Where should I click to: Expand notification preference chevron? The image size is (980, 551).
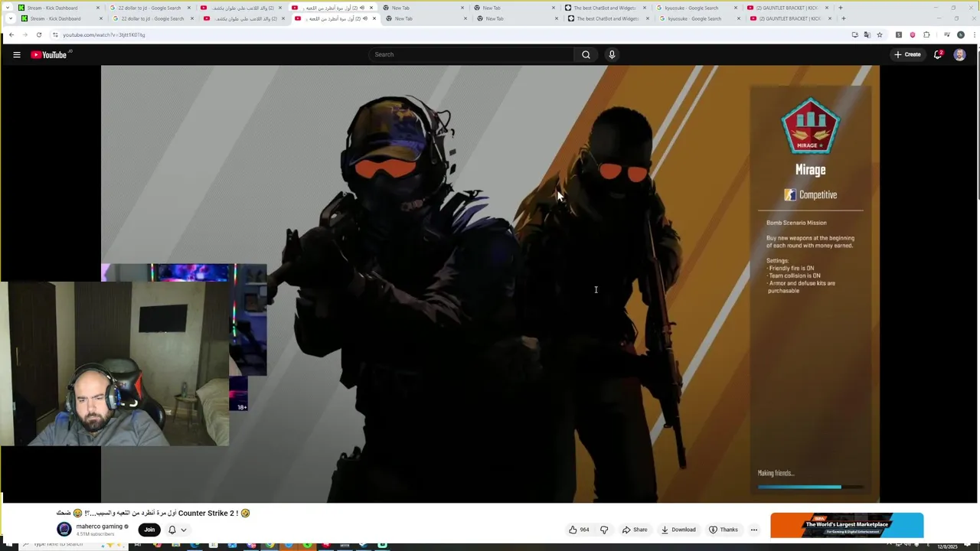pyautogui.click(x=184, y=530)
